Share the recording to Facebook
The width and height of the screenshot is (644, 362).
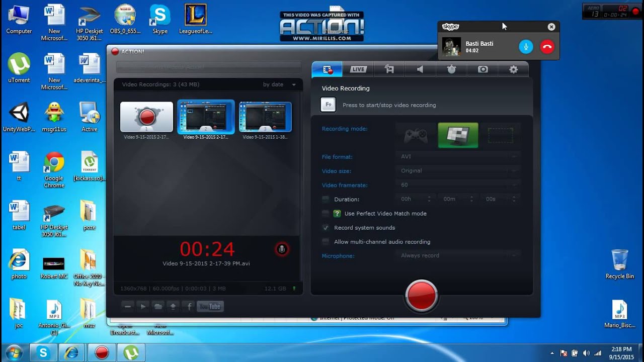(189, 306)
